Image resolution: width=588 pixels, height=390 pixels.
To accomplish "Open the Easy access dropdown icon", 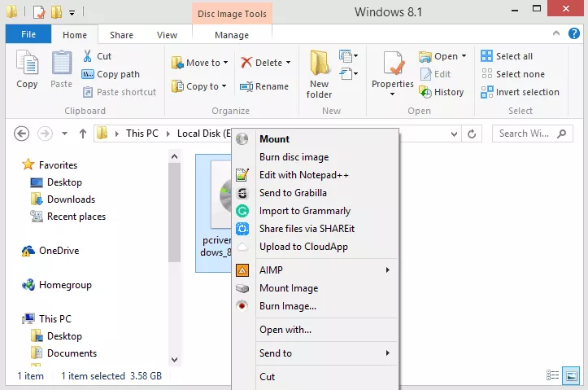I will click(348, 73).
